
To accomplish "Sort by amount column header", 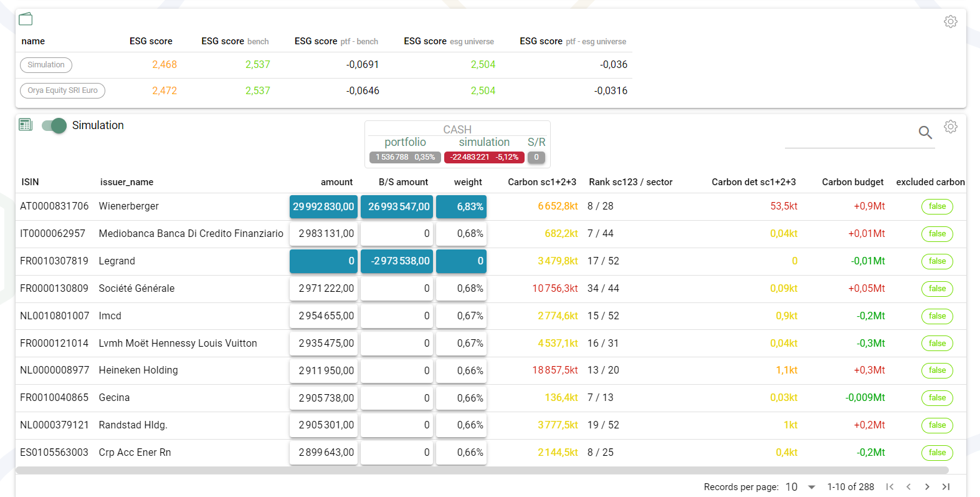I will (336, 182).
